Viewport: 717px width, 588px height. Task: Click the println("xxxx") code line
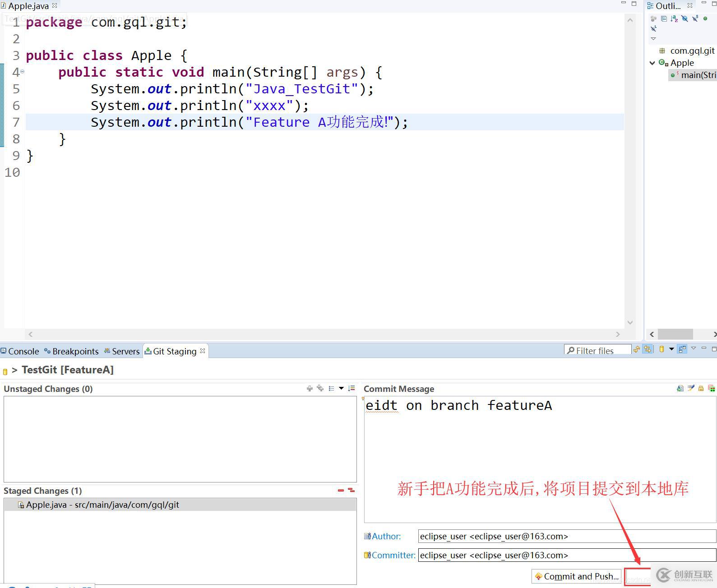pyautogui.click(x=200, y=106)
